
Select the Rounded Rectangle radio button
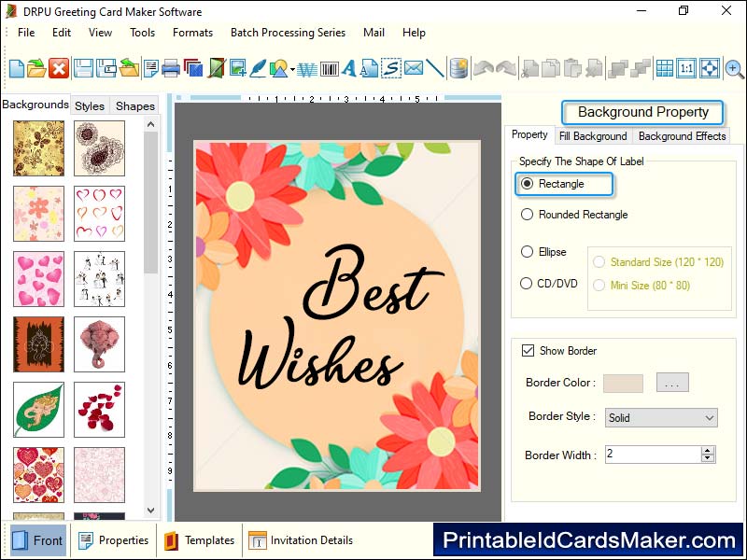pyautogui.click(x=528, y=215)
